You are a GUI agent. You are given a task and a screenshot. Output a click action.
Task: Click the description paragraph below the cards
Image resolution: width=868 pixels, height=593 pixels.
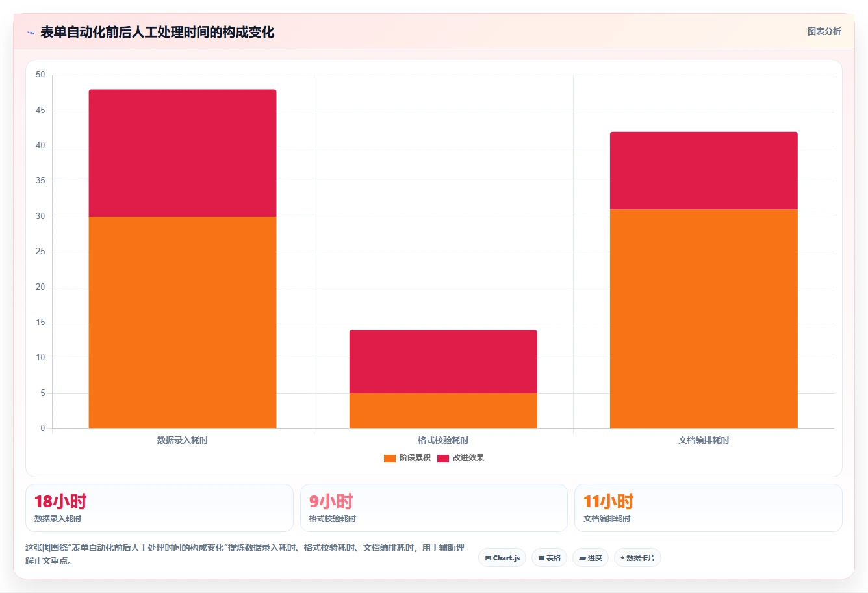tap(245, 554)
